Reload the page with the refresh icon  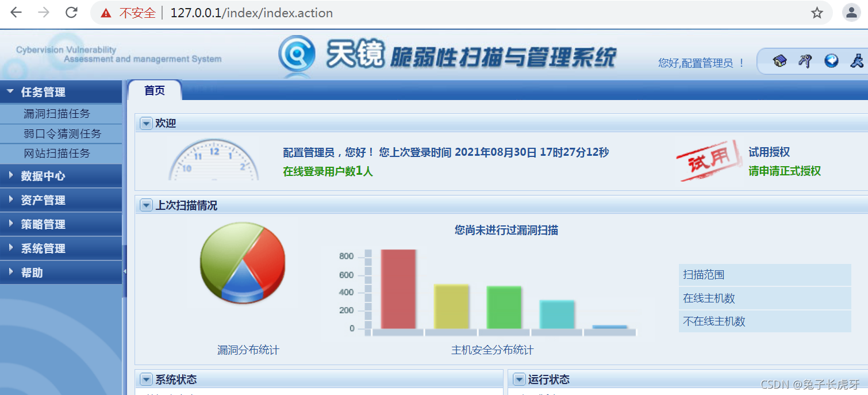(71, 13)
